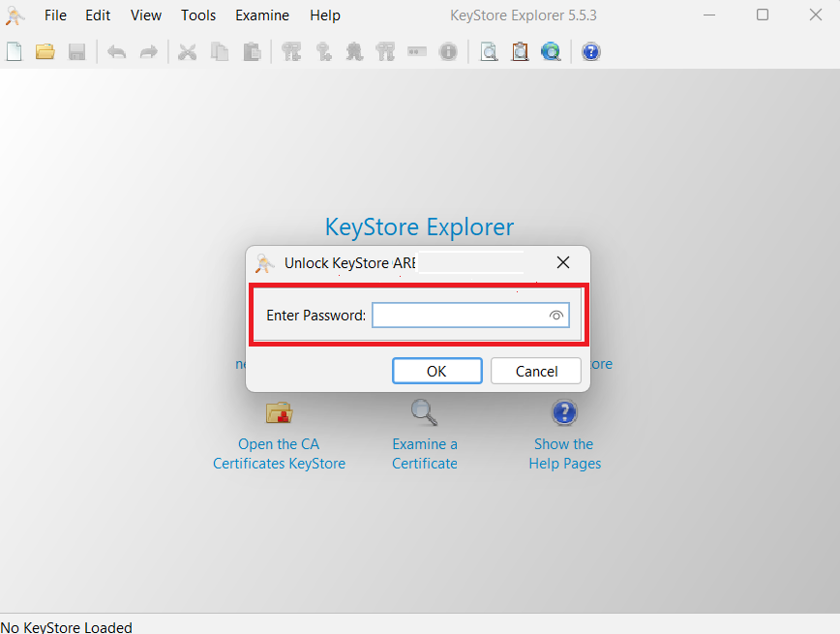This screenshot has height=634, width=840.
Task: Create a new KeyStore from toolbar
Action: [14, 51]
